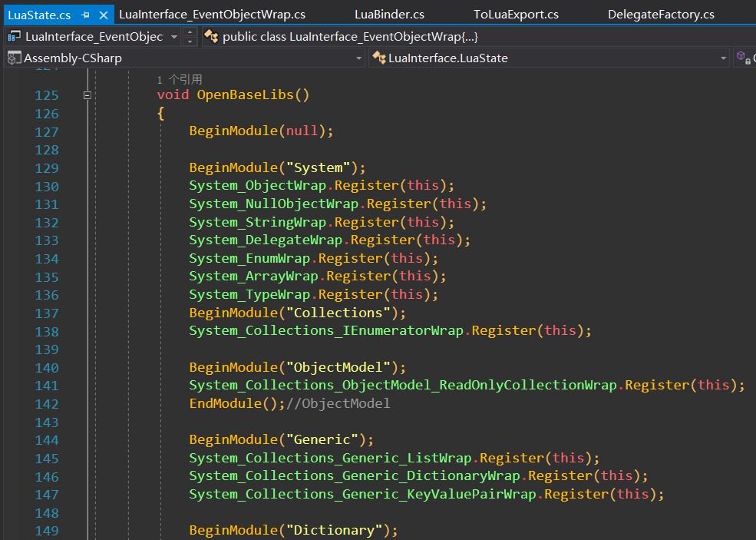Open the DelegateFactory.cs tab

pyautogui.click(x=661, y=15)
